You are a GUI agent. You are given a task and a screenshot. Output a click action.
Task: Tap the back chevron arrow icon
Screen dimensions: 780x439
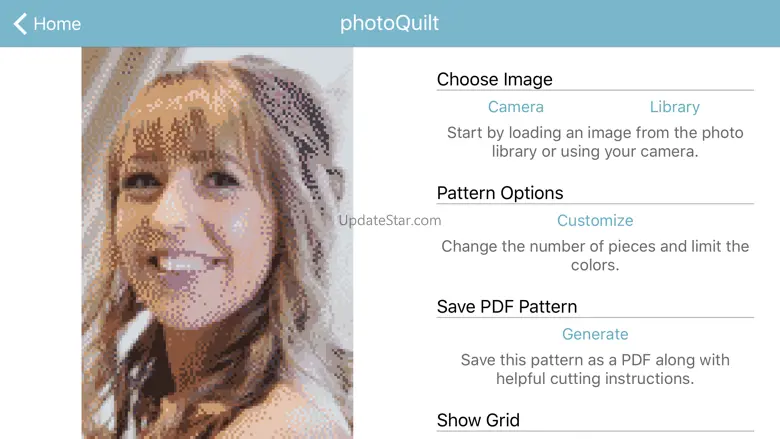20,23
